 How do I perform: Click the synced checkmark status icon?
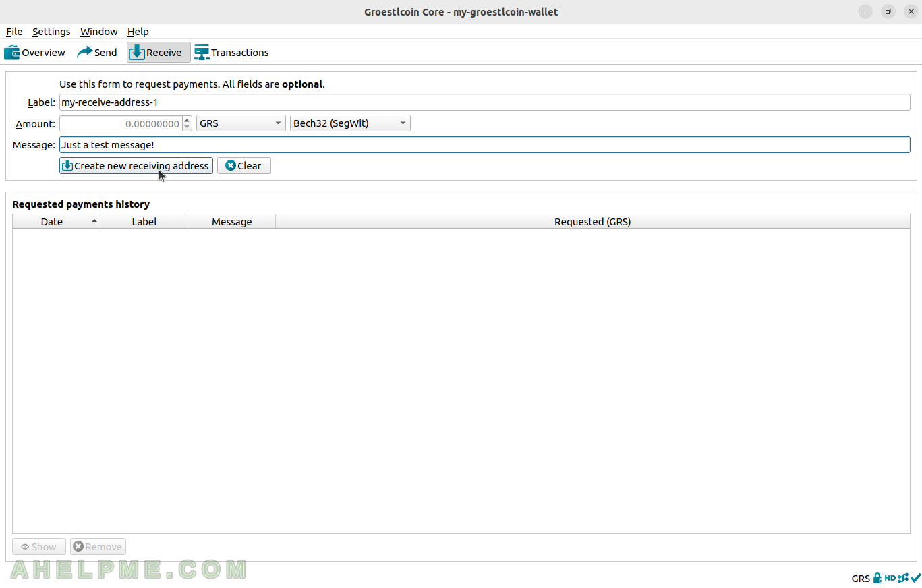click(x=915, y=578)
